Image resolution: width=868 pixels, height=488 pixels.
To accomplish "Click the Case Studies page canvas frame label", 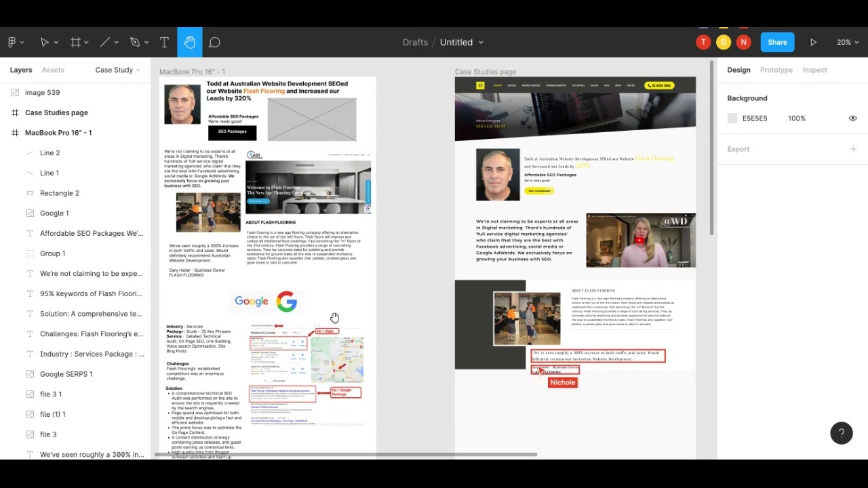I will 486,71.
